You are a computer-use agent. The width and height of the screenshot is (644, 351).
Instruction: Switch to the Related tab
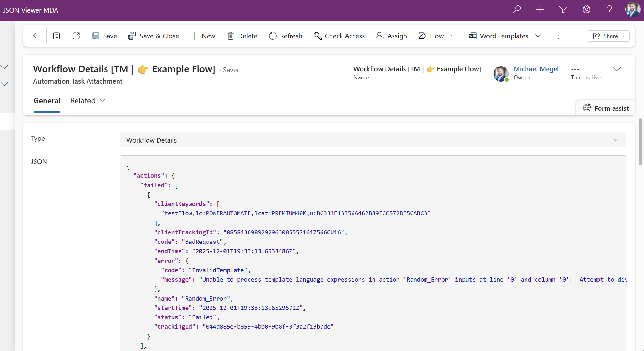tap(83, 100)
